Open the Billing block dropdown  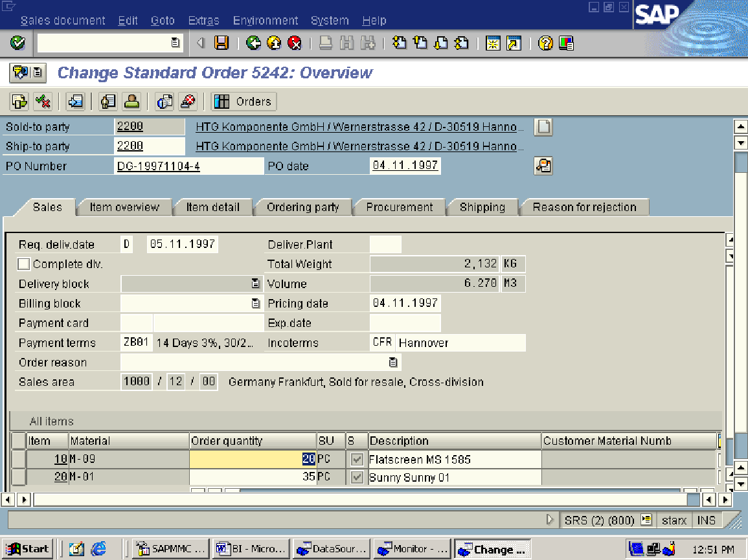point(256,304)
